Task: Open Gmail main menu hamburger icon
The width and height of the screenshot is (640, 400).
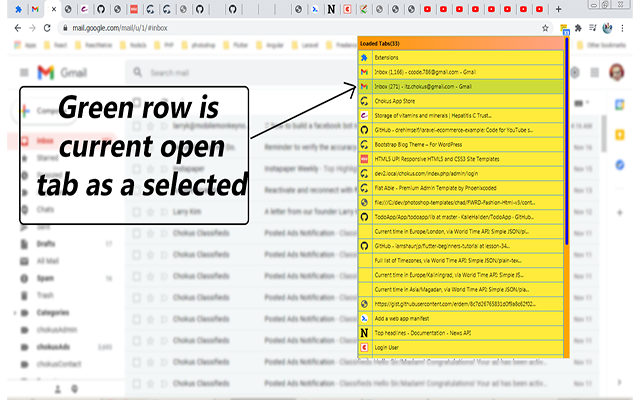Action: tap(24, 73)
